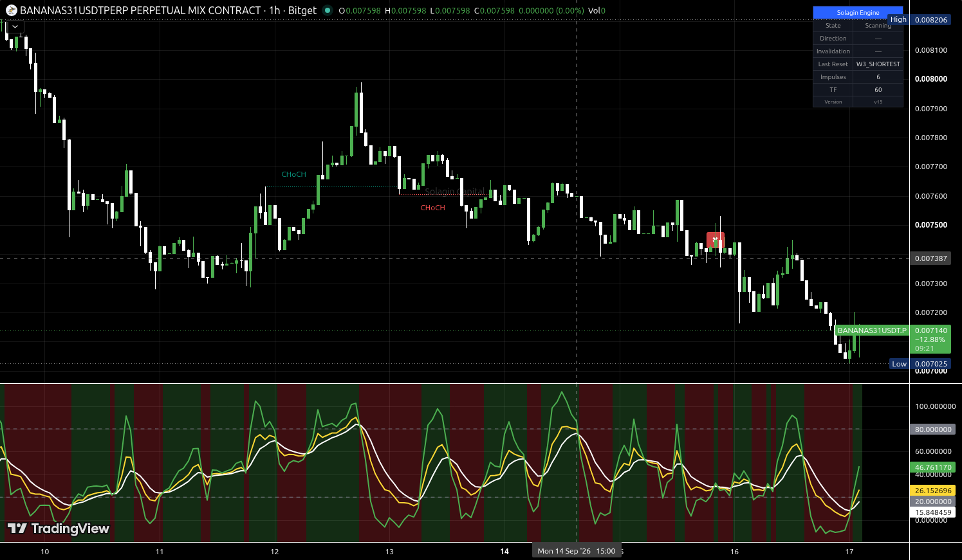Image resolution: width=962 pixels, height=560 pixels.
Task: Click the current price tag 0.007140
Action: click(x=930, y=330)
